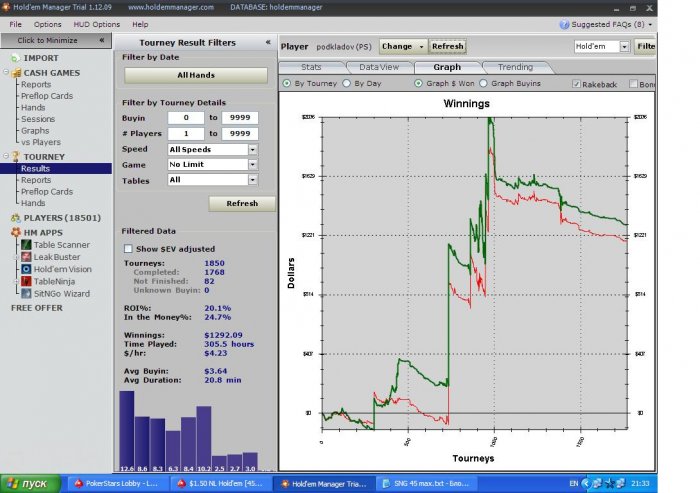The width and height of the screenshot is (700, 493).
Task: Click the All Hands date filter button
Action: pos(196,75)
